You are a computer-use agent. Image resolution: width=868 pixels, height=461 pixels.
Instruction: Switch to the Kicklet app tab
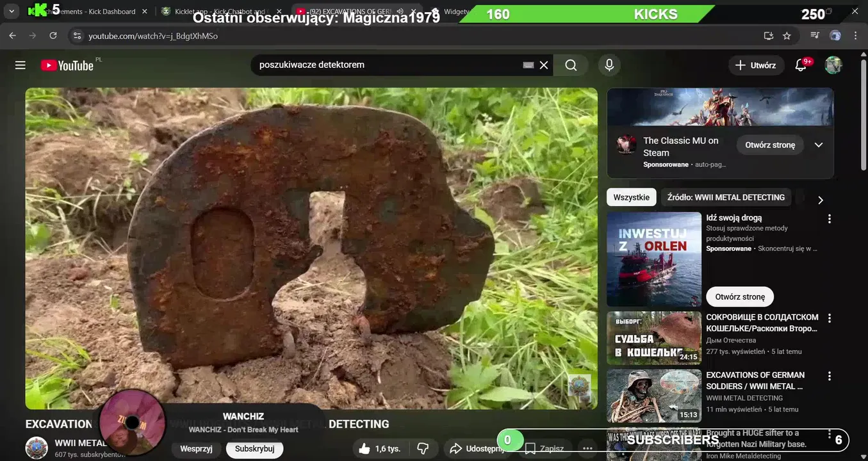(220, 12)
